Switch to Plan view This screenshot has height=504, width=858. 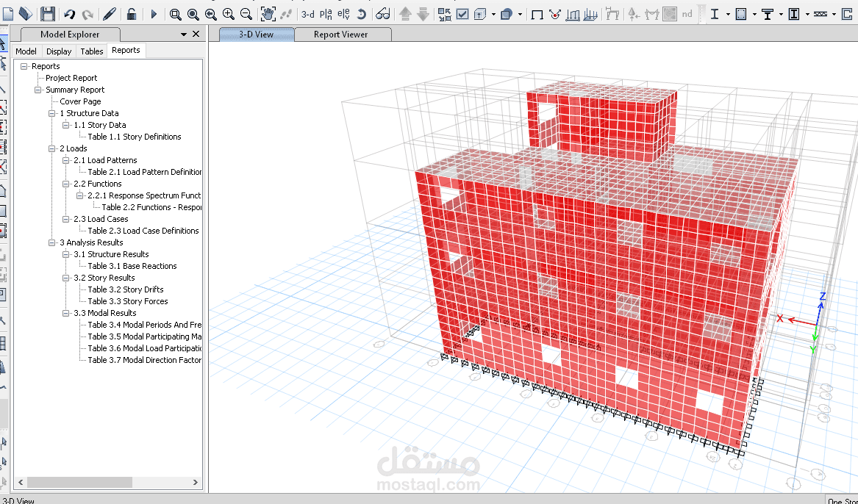click(x=326, y=14)
